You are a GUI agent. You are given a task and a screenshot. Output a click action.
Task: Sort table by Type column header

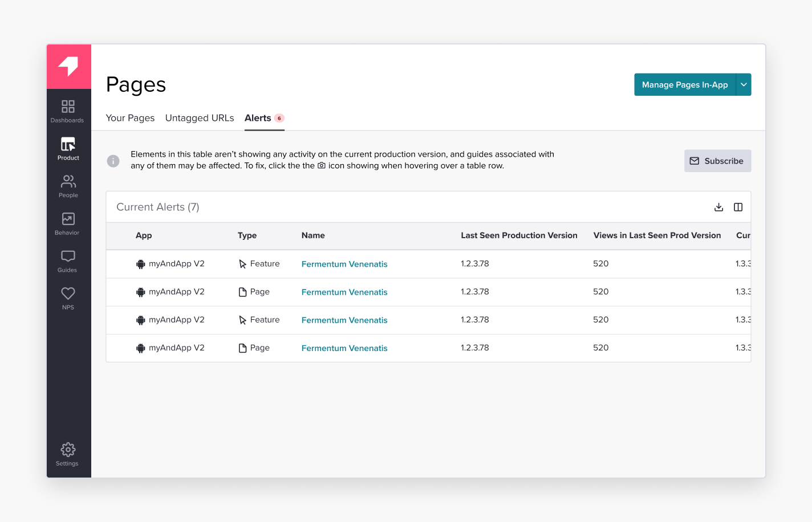pyautogui.click(x=247, y=235)
